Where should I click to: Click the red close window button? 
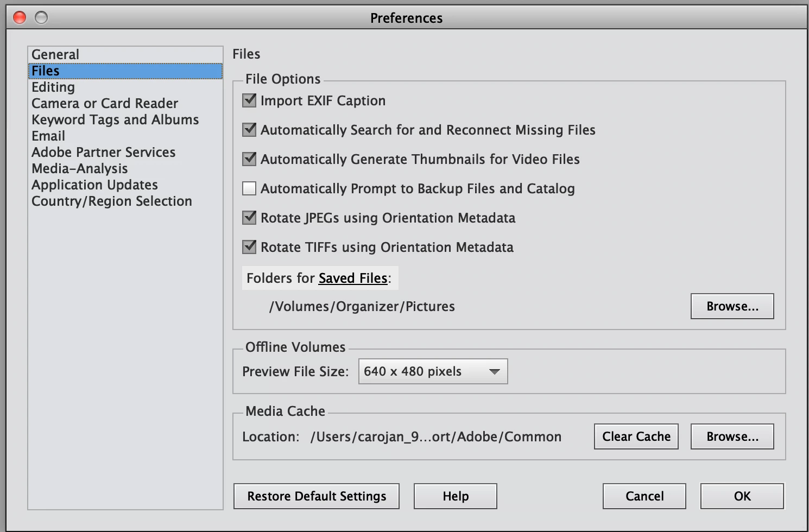pos(20,18)
